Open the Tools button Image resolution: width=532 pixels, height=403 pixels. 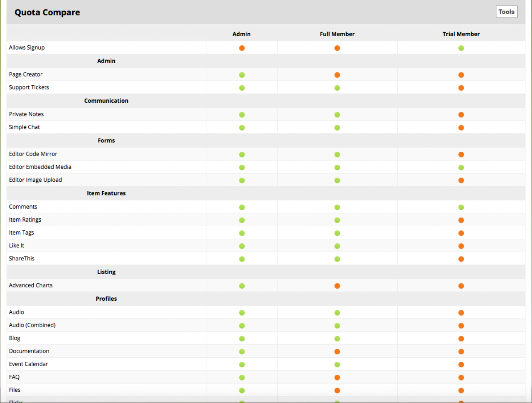coord(506,12)
